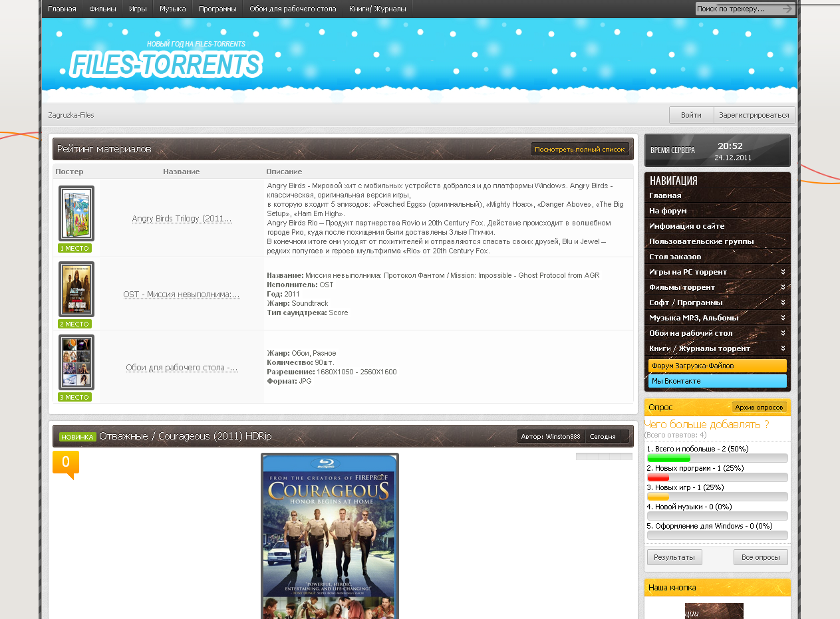Click the Поиск по трекеру search field

tap(737, 9)
